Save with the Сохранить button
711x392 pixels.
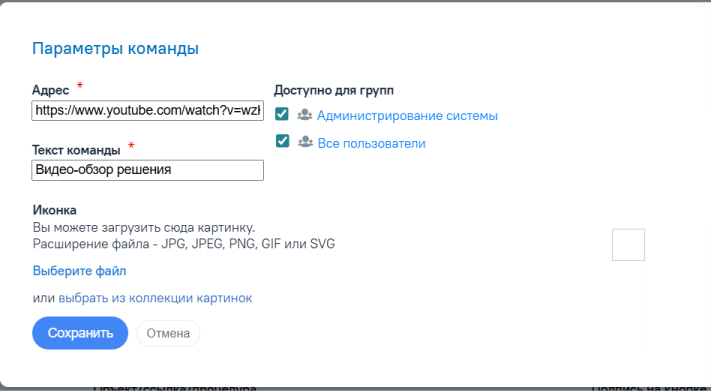point(80,333)
